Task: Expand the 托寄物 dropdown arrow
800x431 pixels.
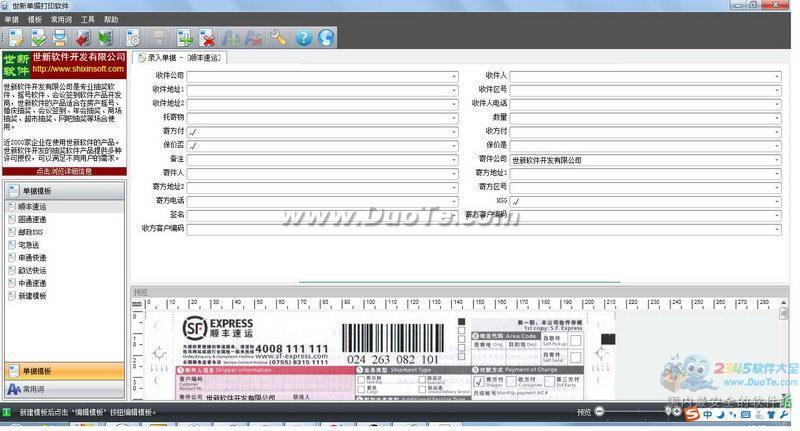Action: tap(454, 118)
